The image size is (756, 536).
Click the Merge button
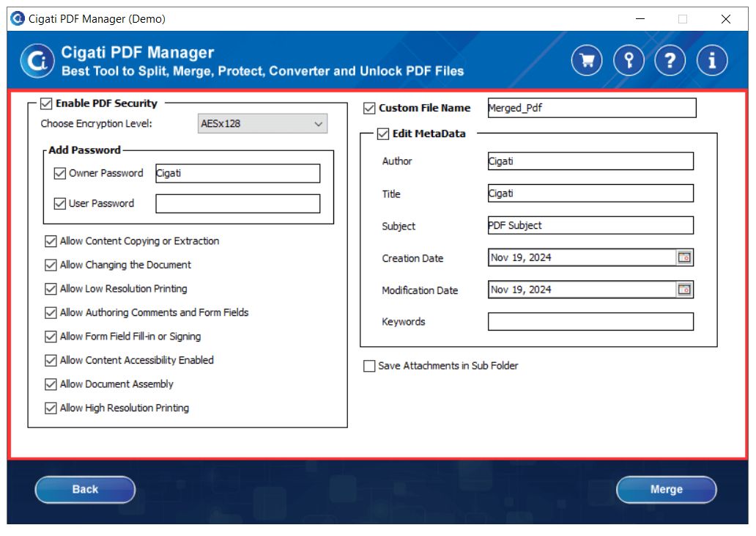click(x=667, y=489)
